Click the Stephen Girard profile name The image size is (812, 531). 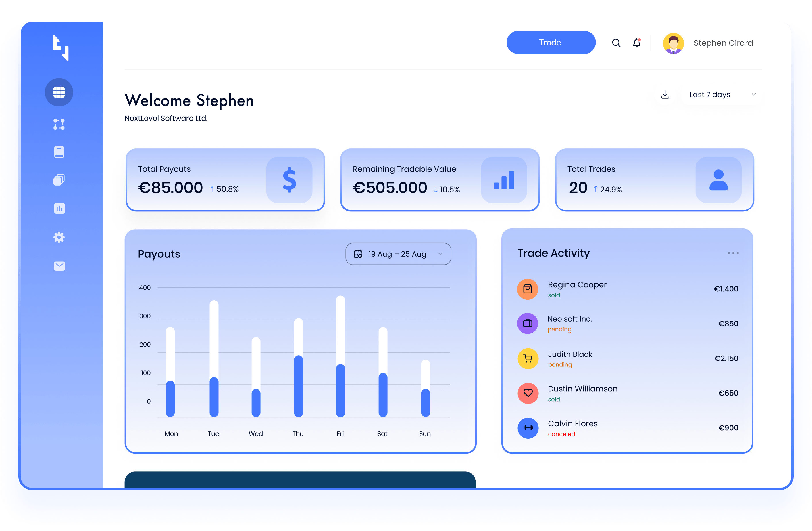click(723, 43)
